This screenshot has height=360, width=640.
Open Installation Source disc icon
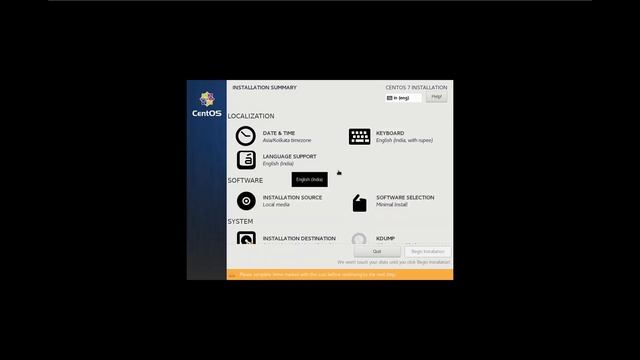click(246, 201)
